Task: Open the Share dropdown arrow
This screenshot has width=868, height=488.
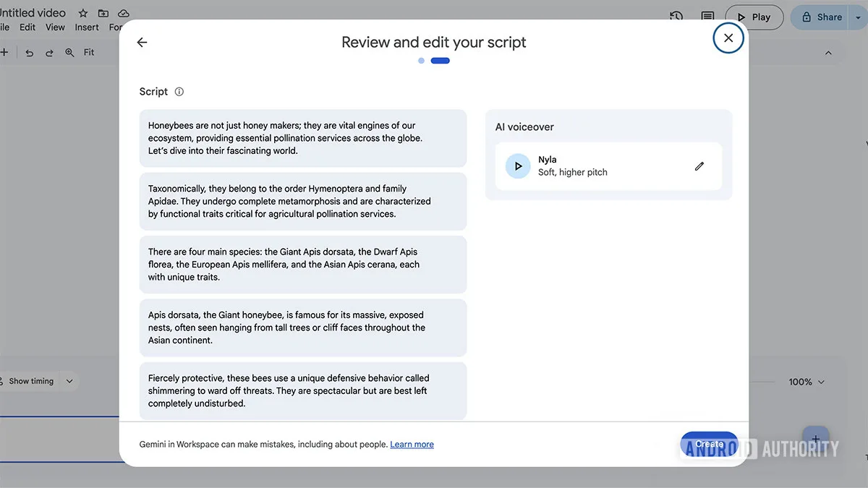Action: click(859, 17)
